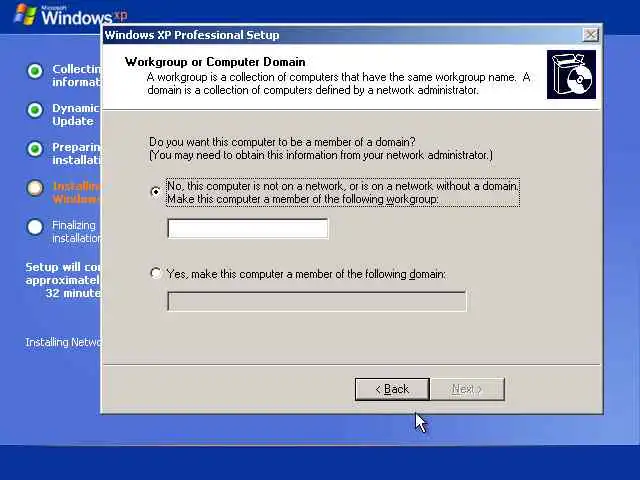640x480 pixels.
Task: Click the '32 minute' time remaining text
Action: coord(73,293)
